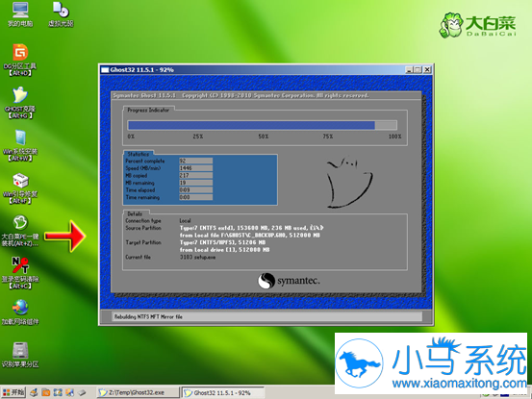Screen dimensions: 532x399
Task: Switch to Z:\Temp\Ghost32.exe taskbar item
Action: 139,392
